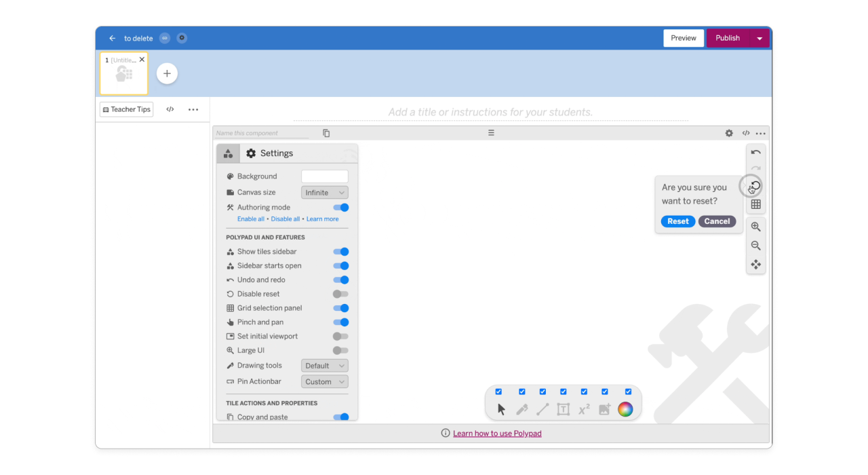Click the zoom in magnifier icon

755,226
